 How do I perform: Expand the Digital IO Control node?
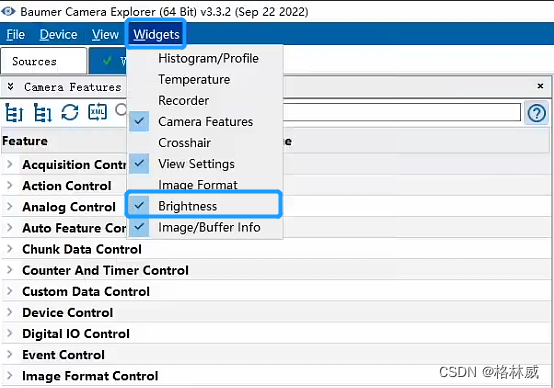(x=10, y=333)
